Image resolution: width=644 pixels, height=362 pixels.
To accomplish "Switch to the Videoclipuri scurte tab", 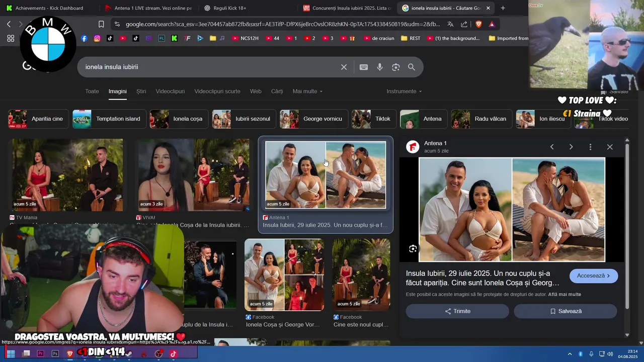I will (217, 92).
